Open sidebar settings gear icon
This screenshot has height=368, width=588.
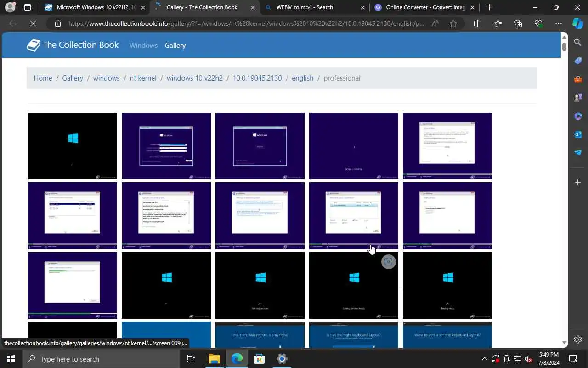[x=578, y=339]
